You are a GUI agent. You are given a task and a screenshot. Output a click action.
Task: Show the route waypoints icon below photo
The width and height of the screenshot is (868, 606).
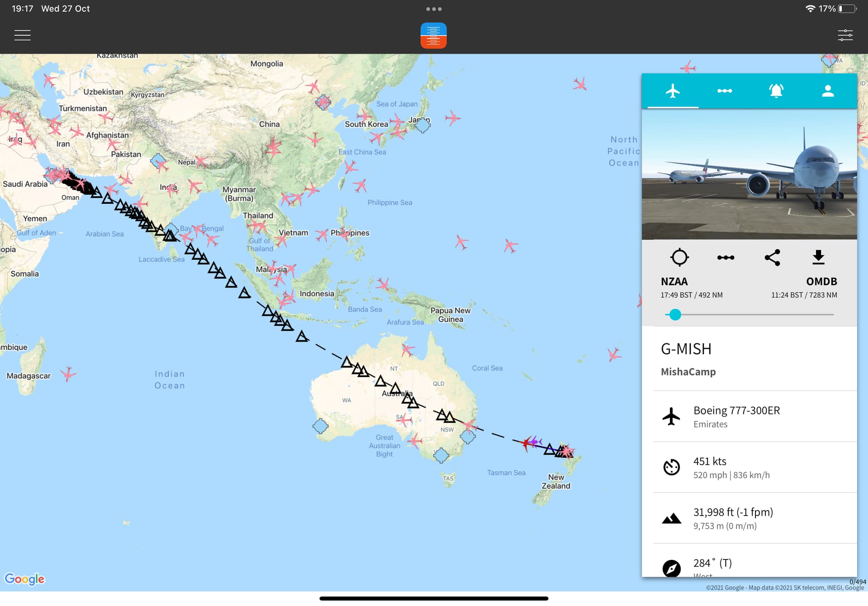(726, 258)
